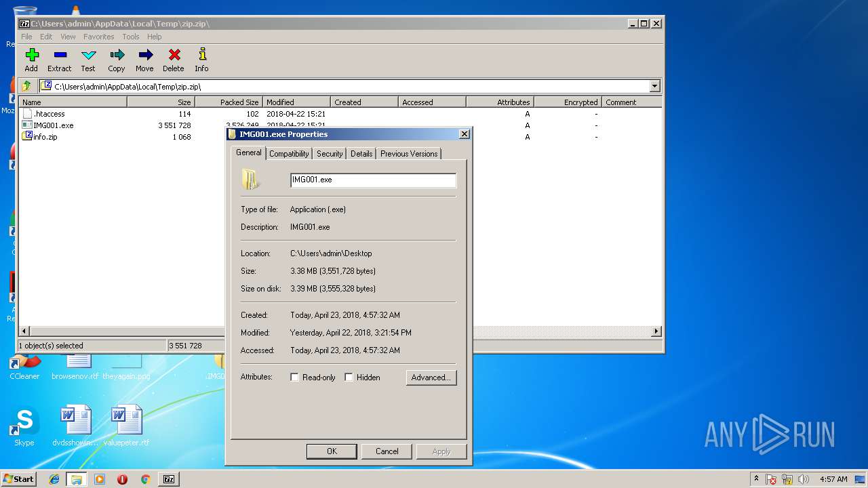Show hidden tray icons arrow
Image resolution: width=868 pixels, height=488 pixels.
pos(757,479)
